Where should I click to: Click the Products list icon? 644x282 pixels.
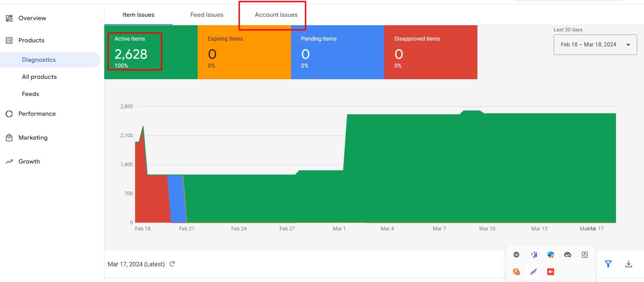pos(9,40)
